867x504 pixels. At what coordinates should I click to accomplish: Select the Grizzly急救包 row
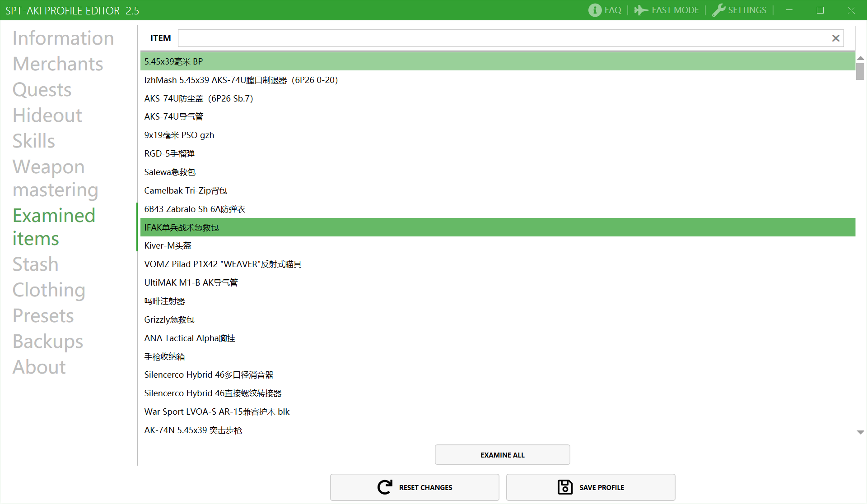498,319
